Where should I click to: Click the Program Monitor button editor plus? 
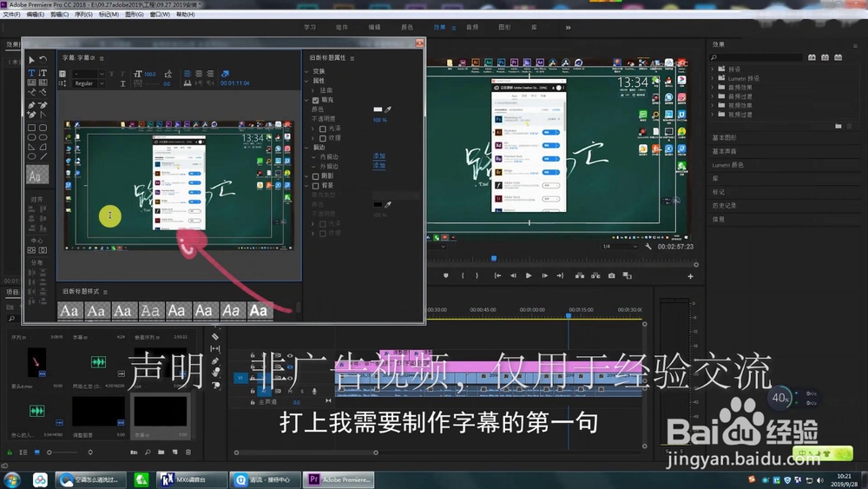coord(690,276)
